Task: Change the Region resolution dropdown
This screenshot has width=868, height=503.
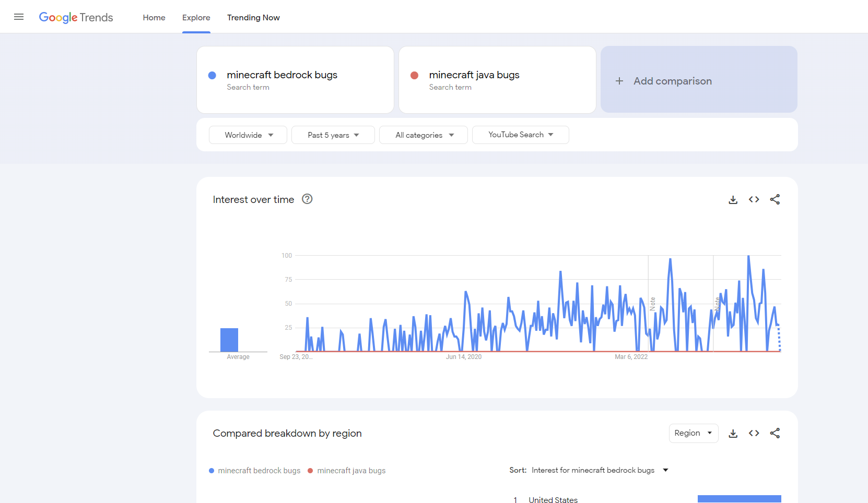Action: [694, 433]
